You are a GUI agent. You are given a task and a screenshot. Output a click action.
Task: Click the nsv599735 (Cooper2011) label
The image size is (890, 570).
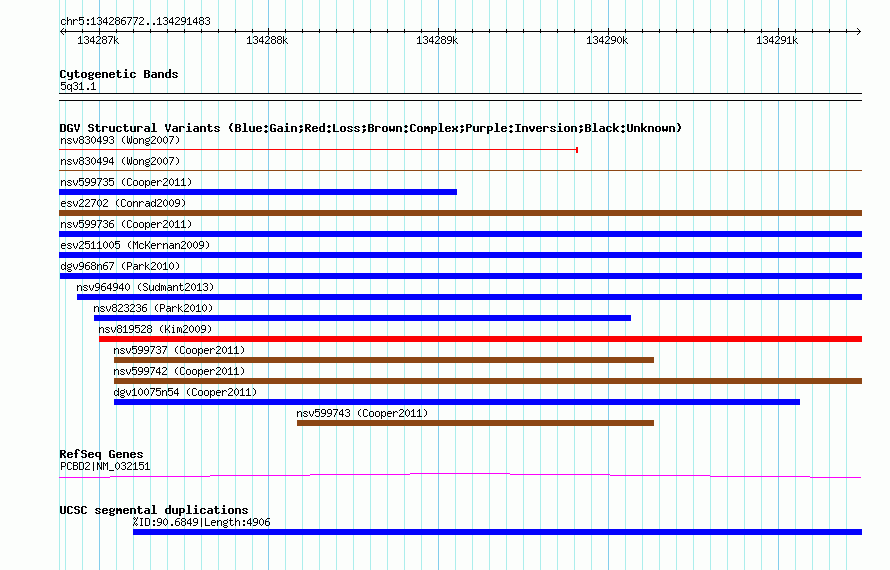pyautogui.click(x=126, y=182)
